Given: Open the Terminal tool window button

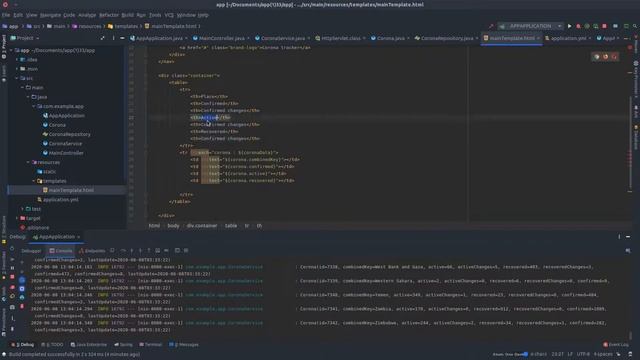Looking at the screenshot, I should click(x=151, y=345).
